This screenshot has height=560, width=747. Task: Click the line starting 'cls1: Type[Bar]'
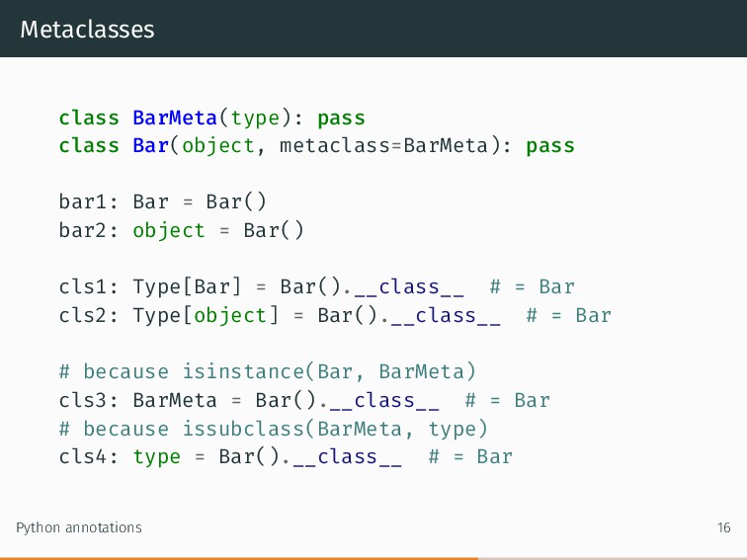[317, 287]
